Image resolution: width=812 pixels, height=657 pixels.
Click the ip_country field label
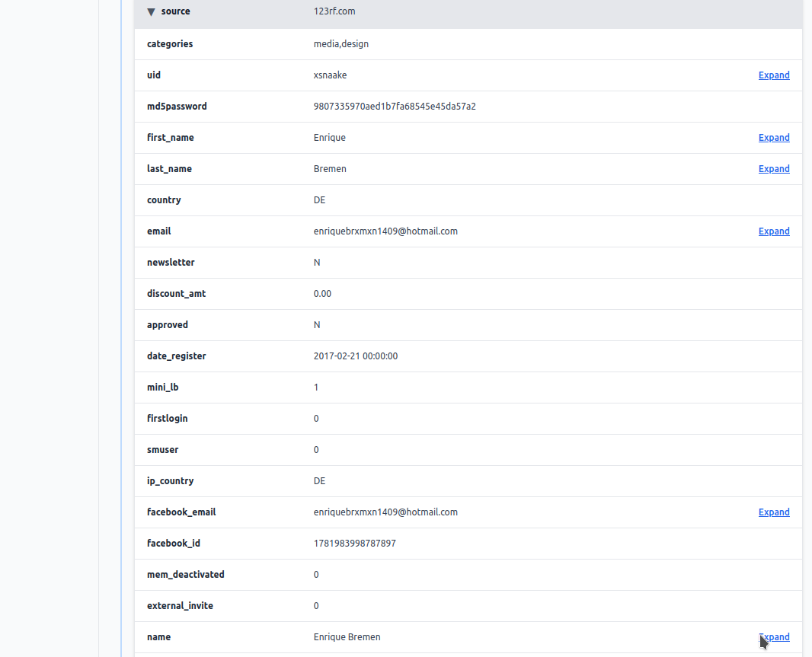click(x=170, y=481)
